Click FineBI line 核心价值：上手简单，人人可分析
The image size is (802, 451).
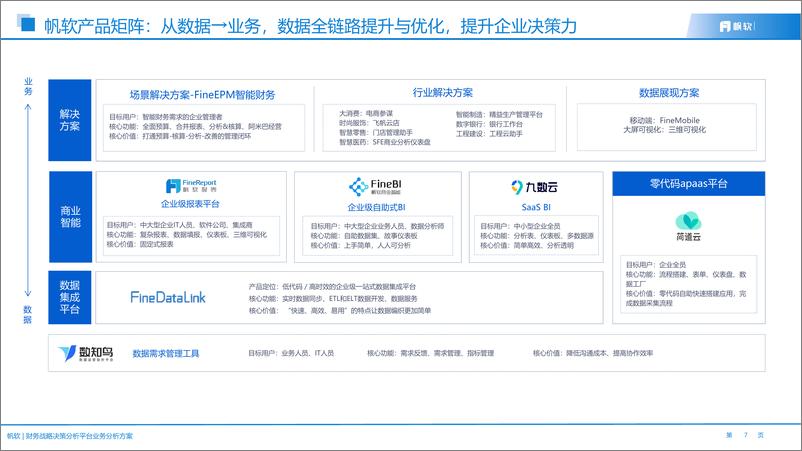click(361, 245)
